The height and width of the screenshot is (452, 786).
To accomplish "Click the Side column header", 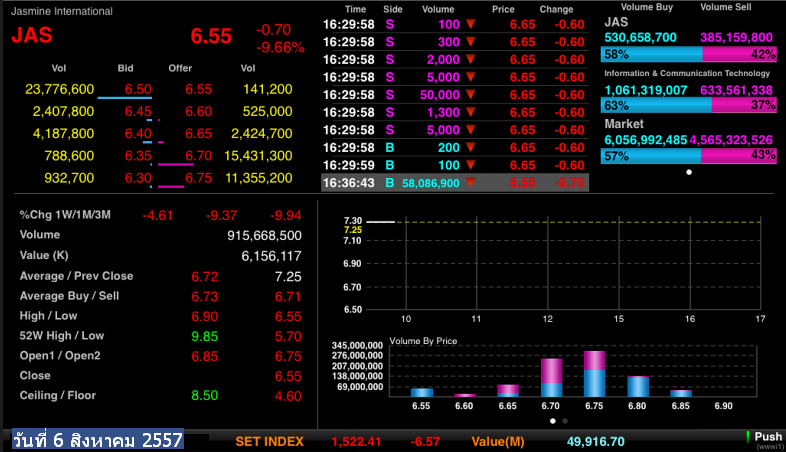I will point(392,9).
